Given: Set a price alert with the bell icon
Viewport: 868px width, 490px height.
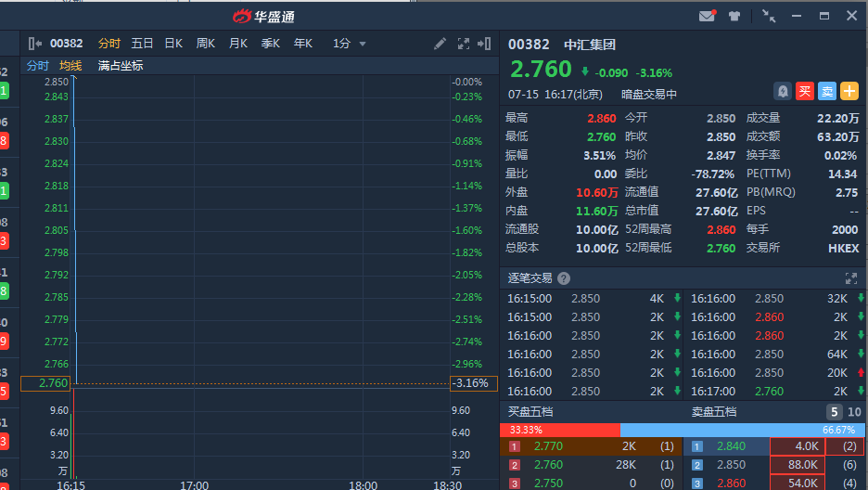Looking at the screenshot, I should (783, 91).
